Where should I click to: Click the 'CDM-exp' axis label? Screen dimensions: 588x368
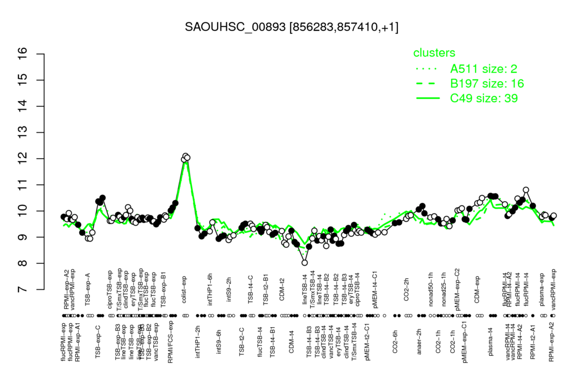pyautogui.click(x=477, y=290)
